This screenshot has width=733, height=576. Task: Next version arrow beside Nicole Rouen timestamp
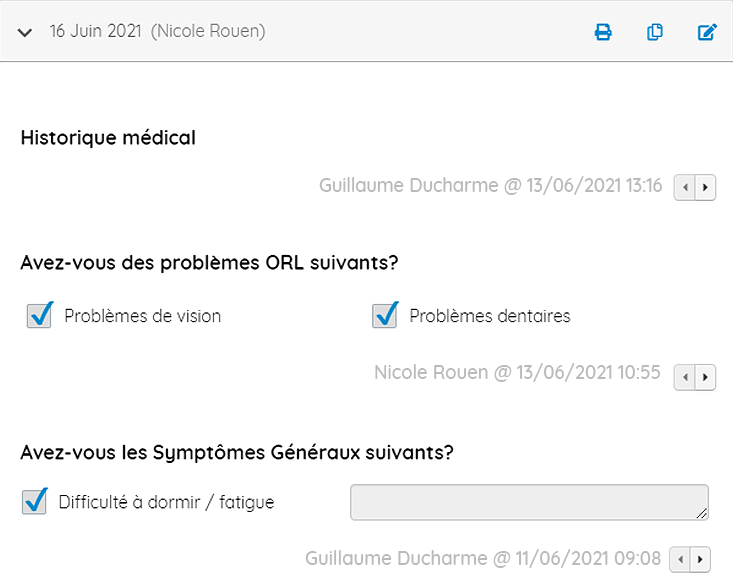pyautogui.click(x=706, y=377)
